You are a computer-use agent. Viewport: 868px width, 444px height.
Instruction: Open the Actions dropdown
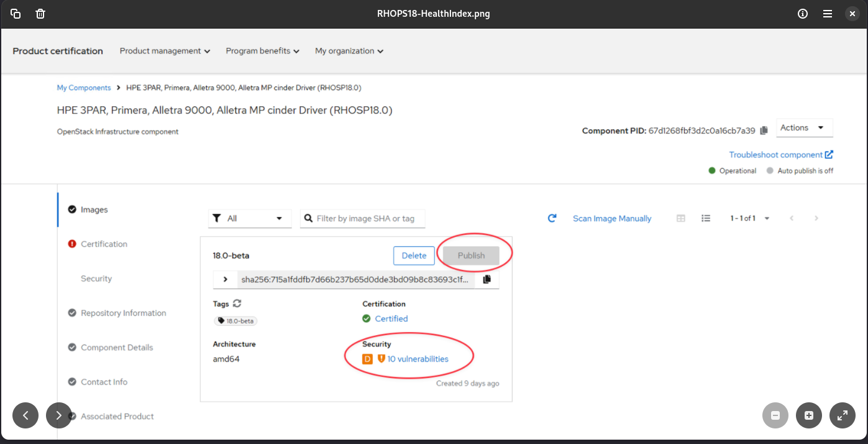[x=805, y=127]
